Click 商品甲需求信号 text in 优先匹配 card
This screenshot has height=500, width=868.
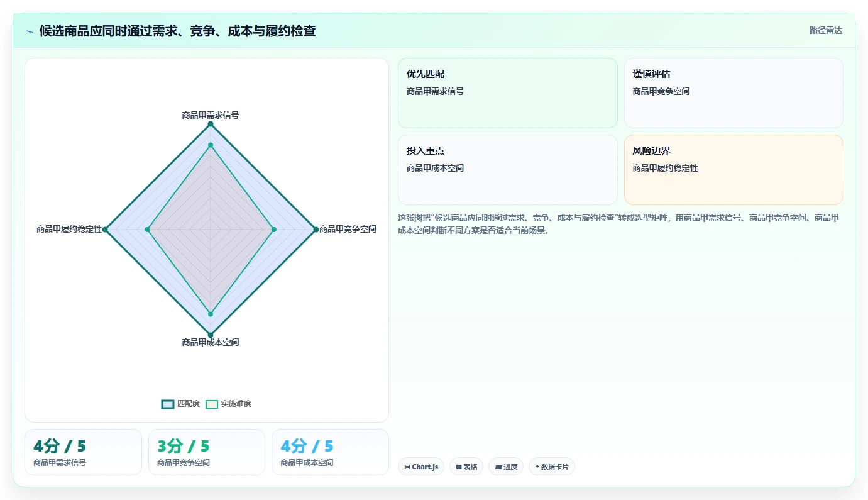pyautogui.click(x=435, y=91)
